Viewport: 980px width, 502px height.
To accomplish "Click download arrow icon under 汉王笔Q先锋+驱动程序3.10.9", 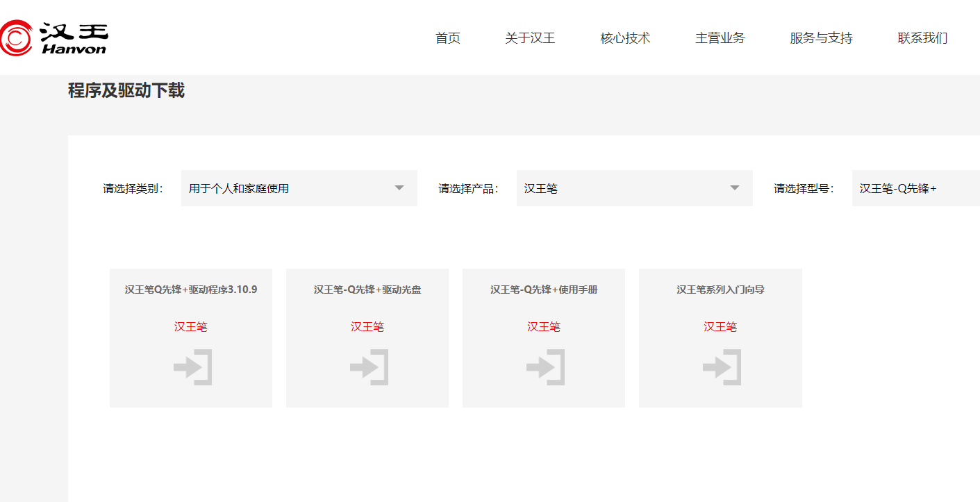I will click(192, 367).
